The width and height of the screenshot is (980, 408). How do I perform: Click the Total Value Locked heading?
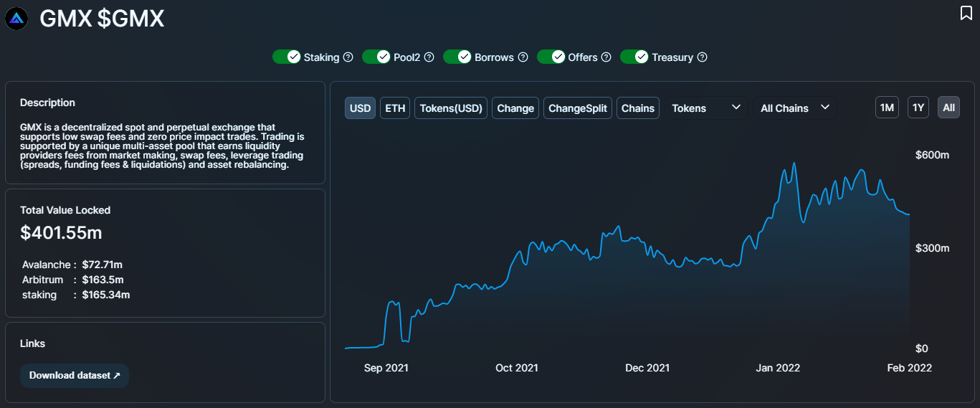click(x=65, y=210)
